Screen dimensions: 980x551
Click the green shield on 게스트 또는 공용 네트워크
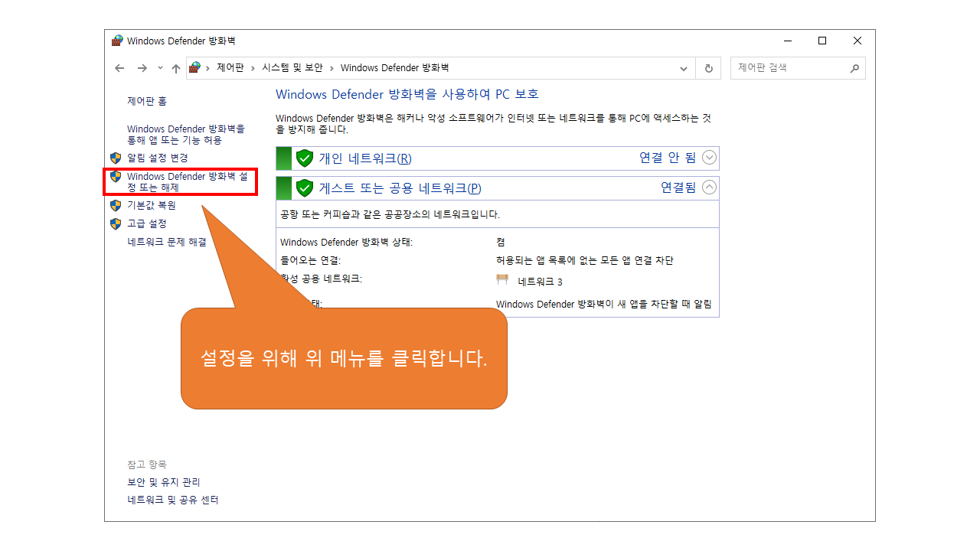(x=305, y=188)
